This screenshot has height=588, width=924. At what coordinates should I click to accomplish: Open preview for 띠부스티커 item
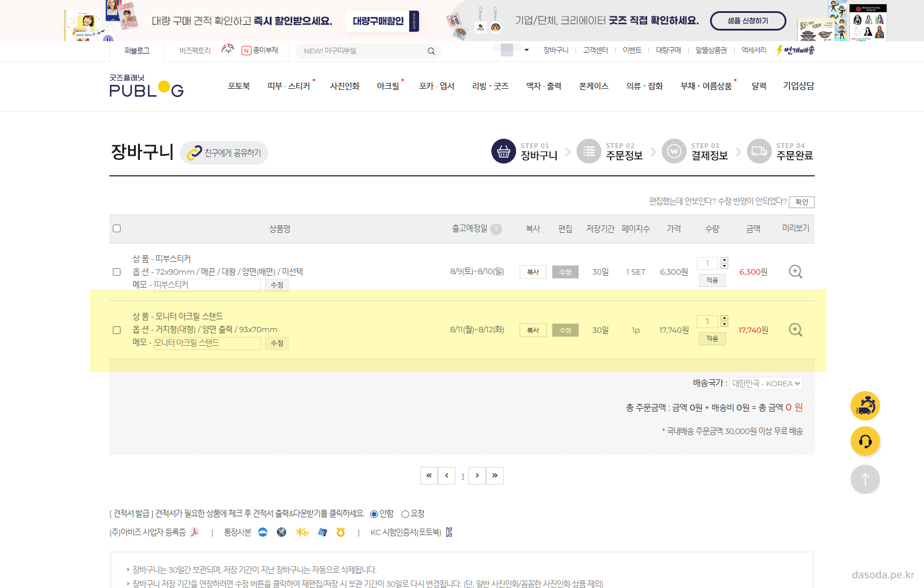tap(795, 272)
